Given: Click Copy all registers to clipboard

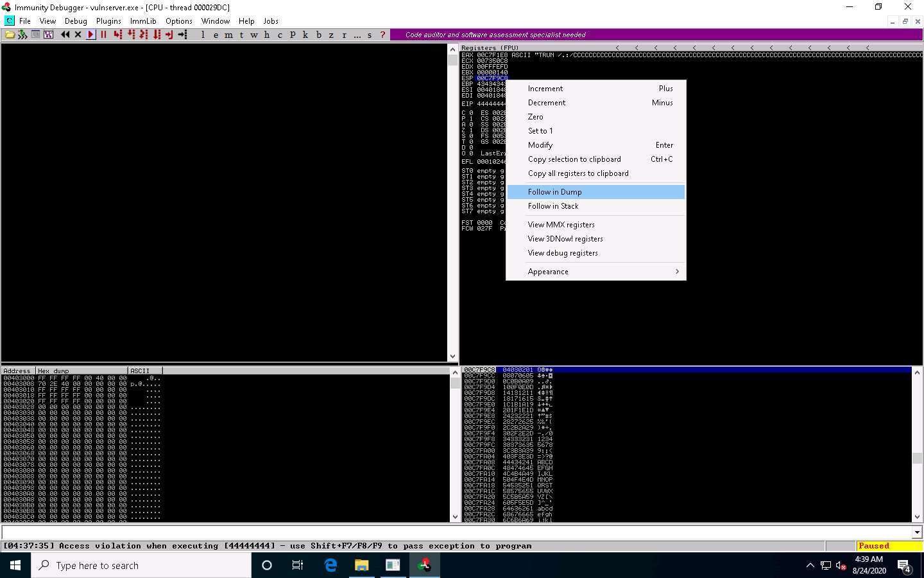Looking at the screenshot, I should pos(596,173).
